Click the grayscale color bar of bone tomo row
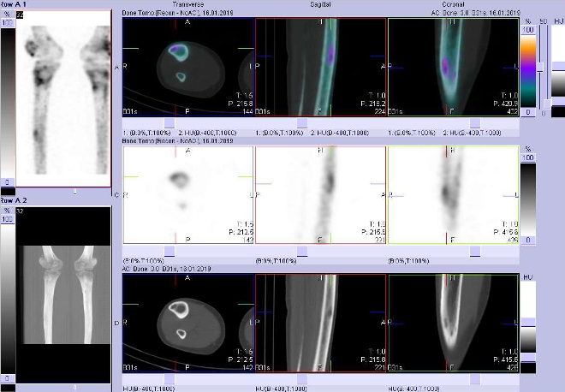This screenshot has width=565, height=392. coord(528,199)
